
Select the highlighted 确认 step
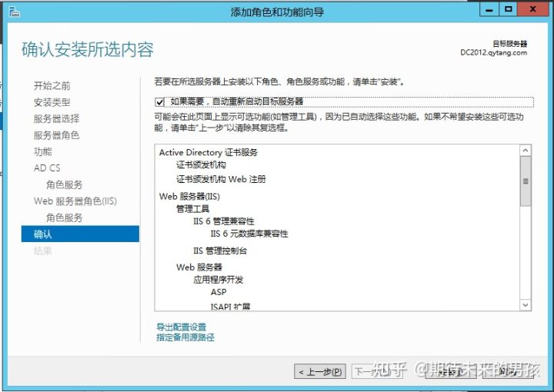point(80,234)
